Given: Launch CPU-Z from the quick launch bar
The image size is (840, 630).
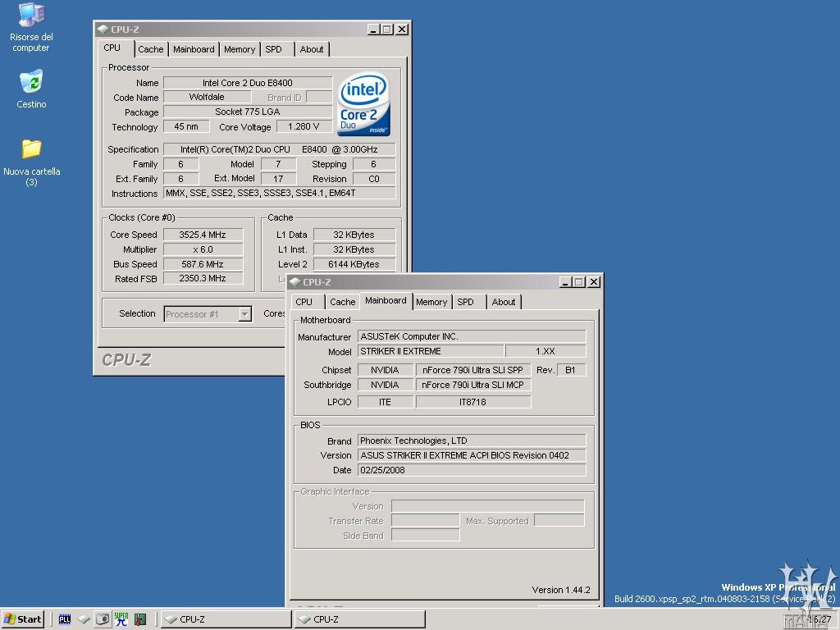Looking at the screenshot, I should pyautogui.click(x=84, y=619).
